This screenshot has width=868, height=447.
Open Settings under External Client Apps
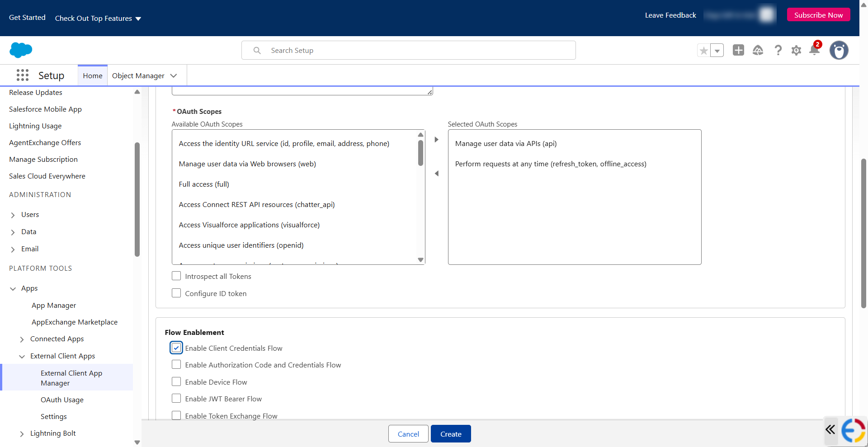[x=54, y=417]
